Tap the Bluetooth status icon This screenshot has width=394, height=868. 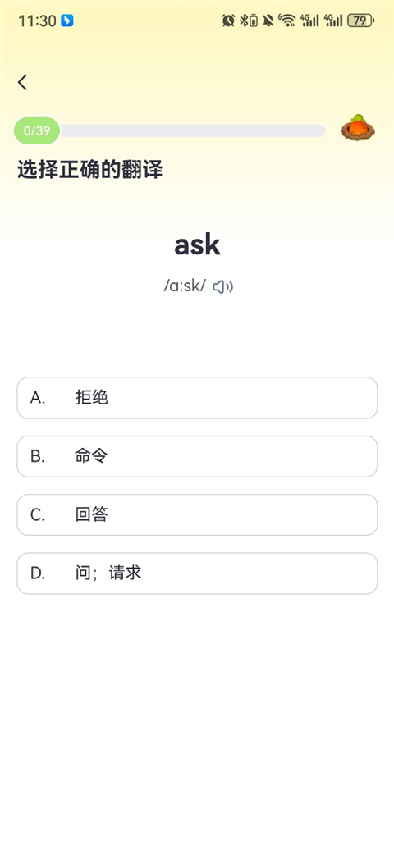(248, 21)
